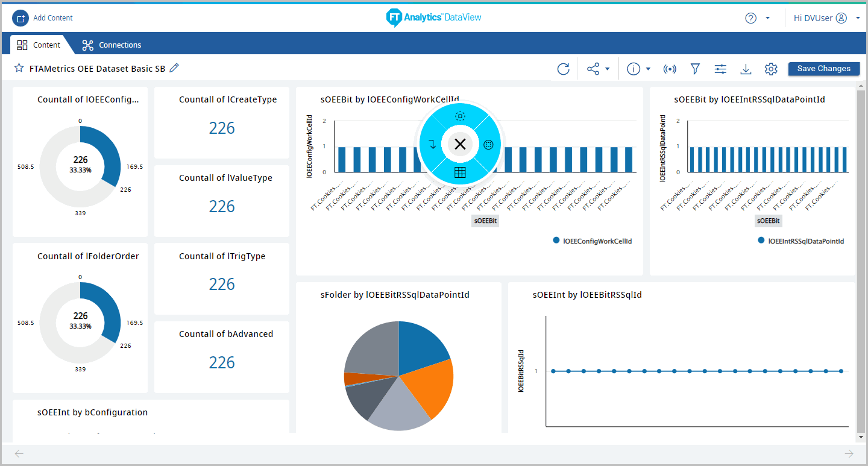Toggle the lOEEIntRSSqlDataPointId legend entry
Image resolution: width=868 pixels, height=466 pixels.
click(x=800, y=241)
